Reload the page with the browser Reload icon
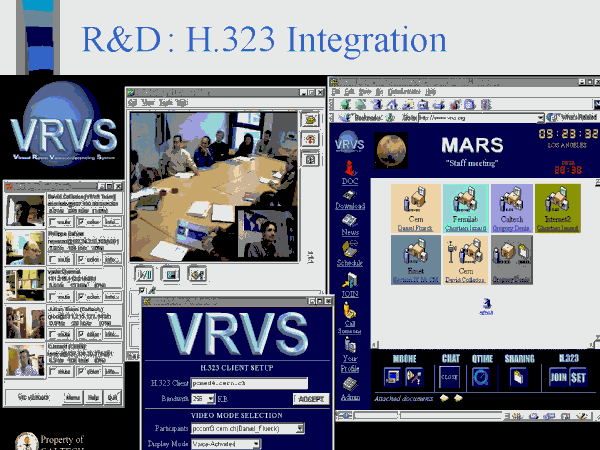The height and width of the screenshot is (450, 600). point(377,104)
